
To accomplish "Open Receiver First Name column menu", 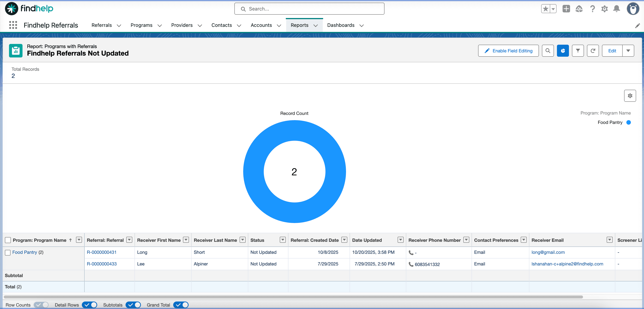I will (x=186, y=240).
